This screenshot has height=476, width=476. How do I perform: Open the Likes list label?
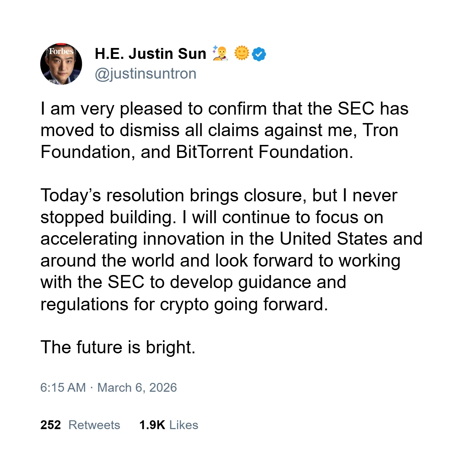(x=183, y=425)
